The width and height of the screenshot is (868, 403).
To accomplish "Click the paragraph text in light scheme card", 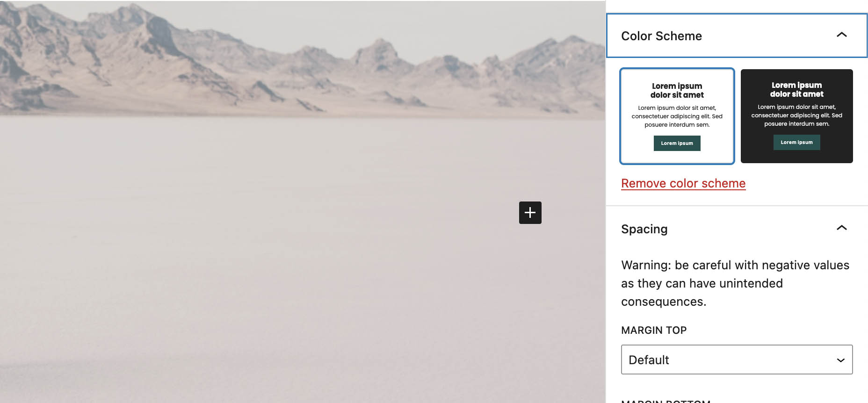I will coord(677,116).
